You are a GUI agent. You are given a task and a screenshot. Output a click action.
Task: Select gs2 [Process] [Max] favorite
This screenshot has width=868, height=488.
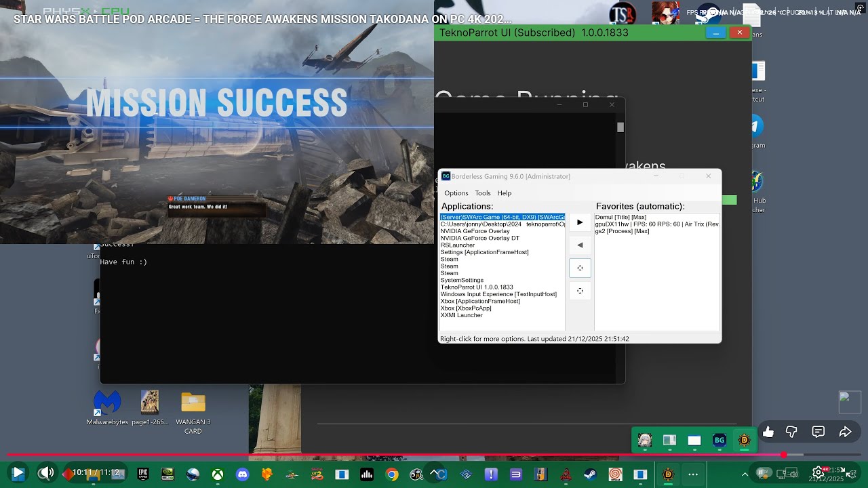click(x=622, y=231)
